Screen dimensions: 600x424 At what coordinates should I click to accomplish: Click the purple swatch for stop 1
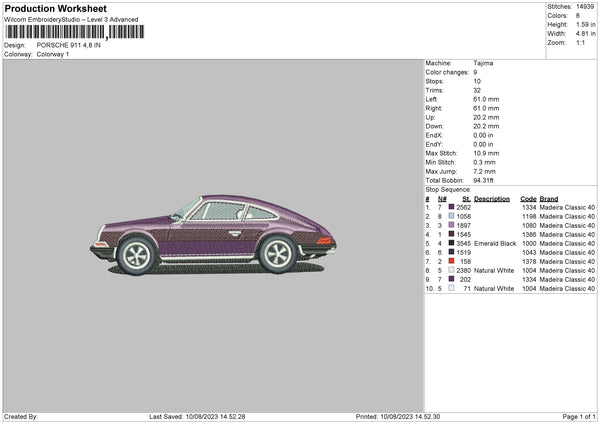click(x=451, y=206)
